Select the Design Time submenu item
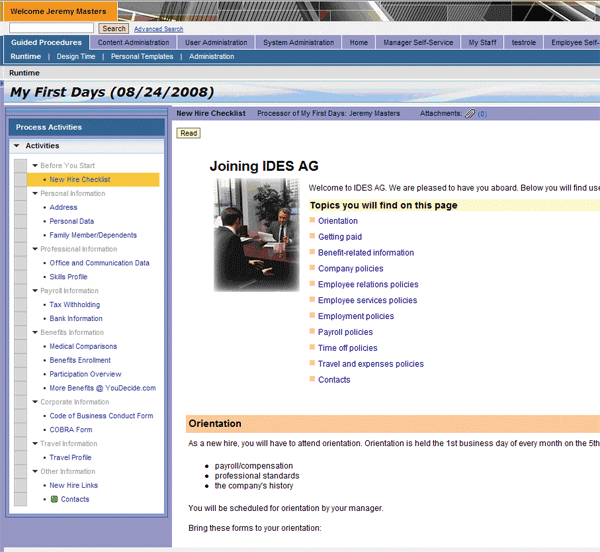The height and width of the screenshot is (552, 600). pos(76,57)
